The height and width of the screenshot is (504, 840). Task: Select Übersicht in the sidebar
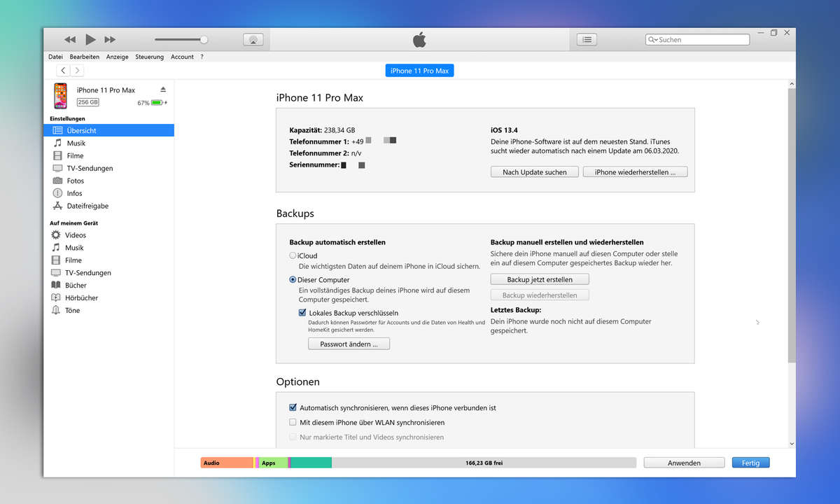(108, 130)
